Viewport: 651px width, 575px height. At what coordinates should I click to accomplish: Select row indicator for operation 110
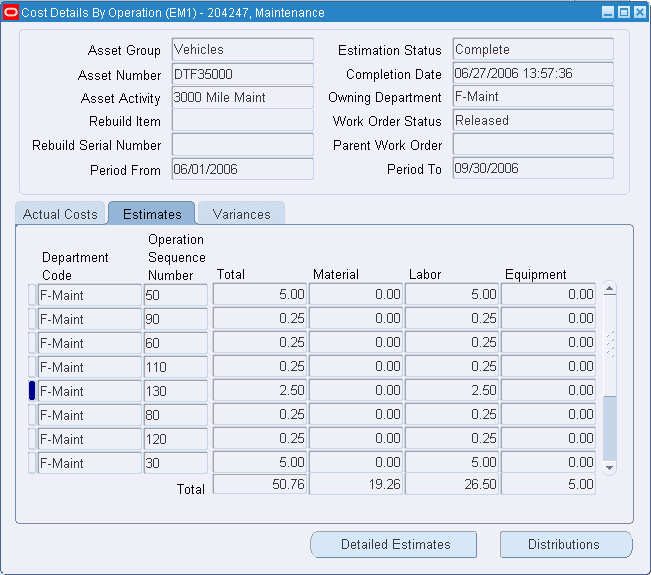[32, 367]
